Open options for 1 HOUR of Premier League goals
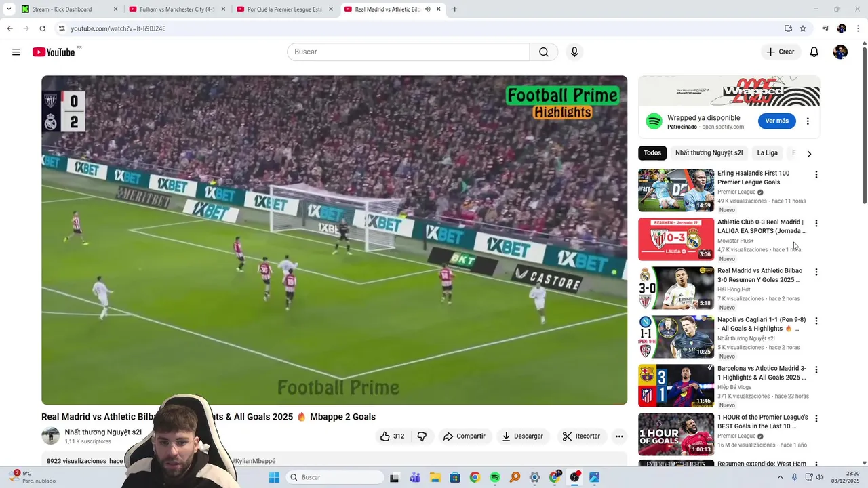 (x=816, y=418)
